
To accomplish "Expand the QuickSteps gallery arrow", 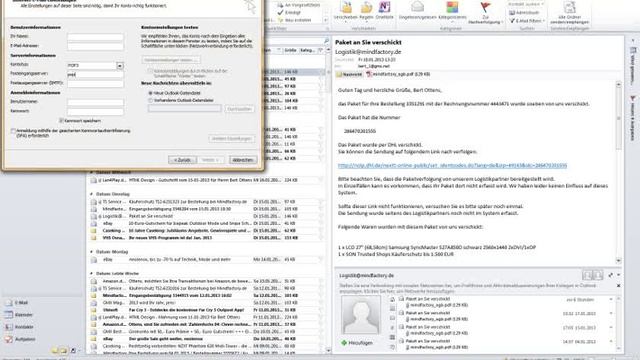I will [x=325, y=20].
